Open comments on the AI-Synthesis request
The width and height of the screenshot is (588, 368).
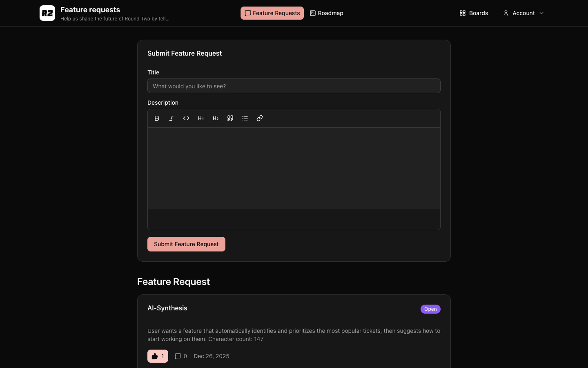(180, 356)
